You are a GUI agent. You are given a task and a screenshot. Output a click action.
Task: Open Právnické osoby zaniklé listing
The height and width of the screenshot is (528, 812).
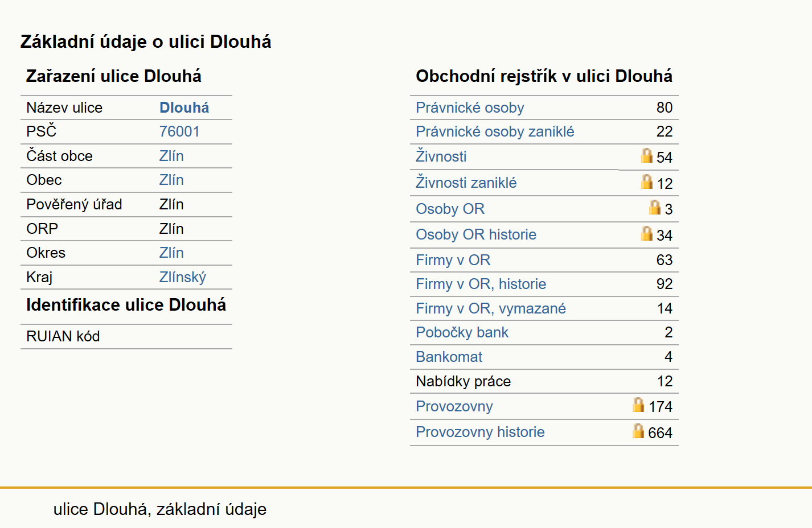pos(495,131)
